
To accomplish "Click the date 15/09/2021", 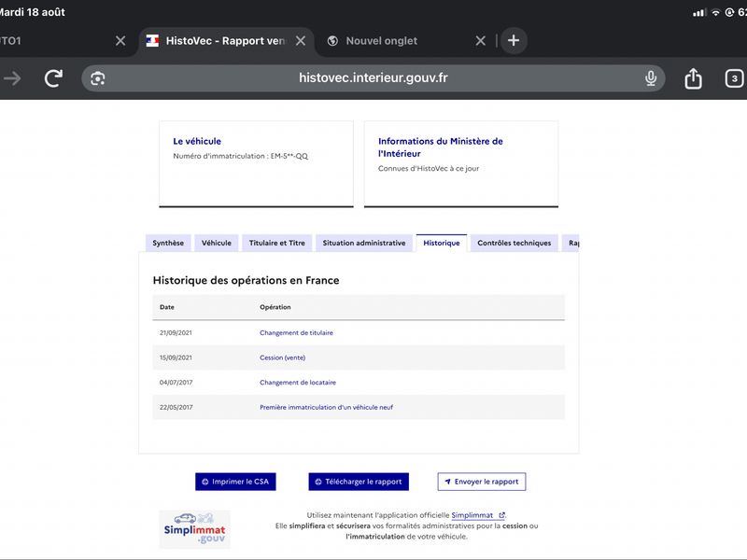I will [x=176, y=357].
